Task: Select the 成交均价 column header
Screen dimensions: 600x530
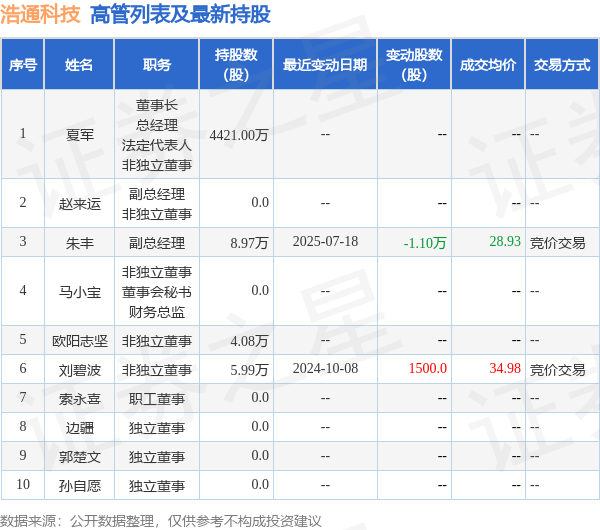Action: pos(488,64)
